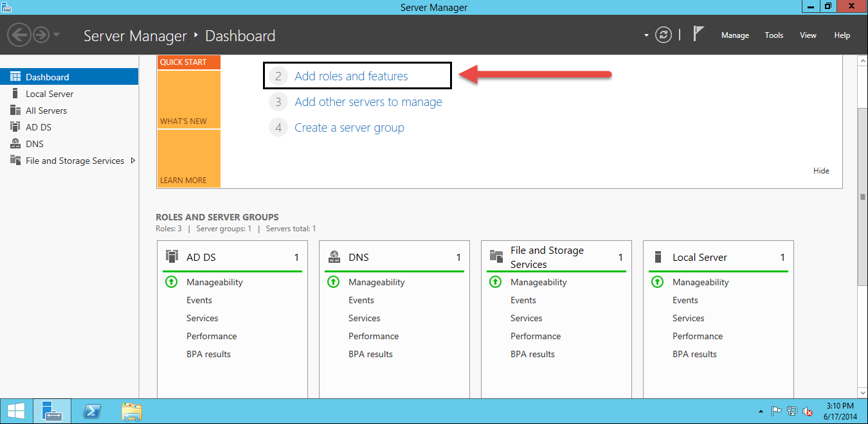This screenshot has width=868, height=424.
Task: Select DNS in the sidebar
Action: (69, 144)
